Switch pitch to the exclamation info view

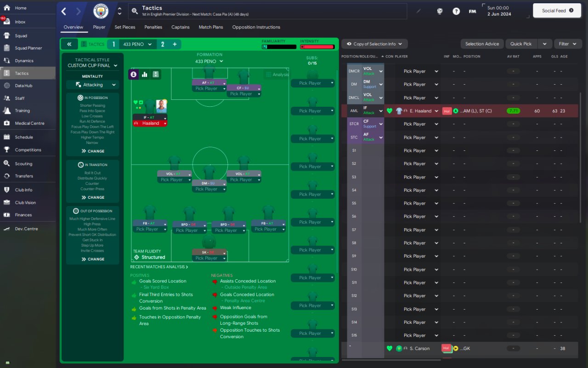[155, 74]
